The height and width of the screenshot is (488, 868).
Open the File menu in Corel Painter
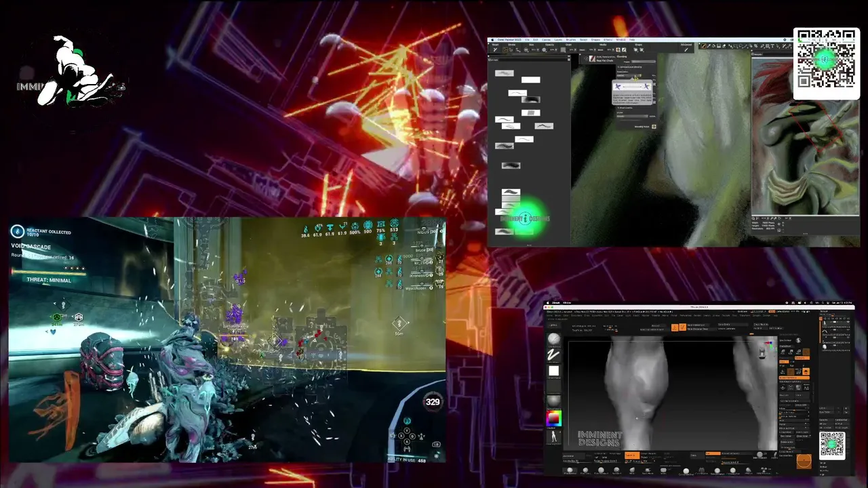527,40
